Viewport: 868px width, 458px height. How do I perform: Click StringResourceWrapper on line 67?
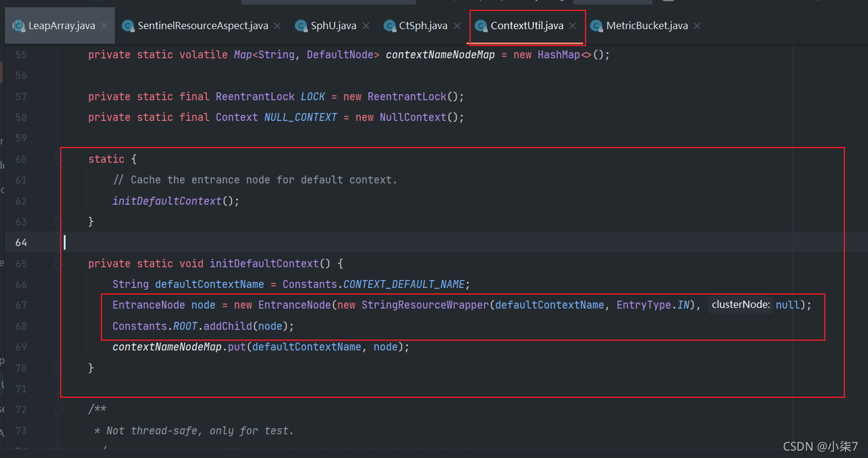(425, 305)
